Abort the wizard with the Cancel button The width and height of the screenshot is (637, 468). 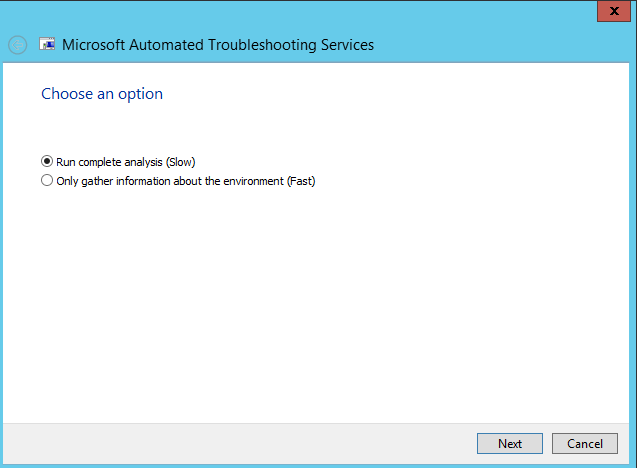tap(585, 443)
